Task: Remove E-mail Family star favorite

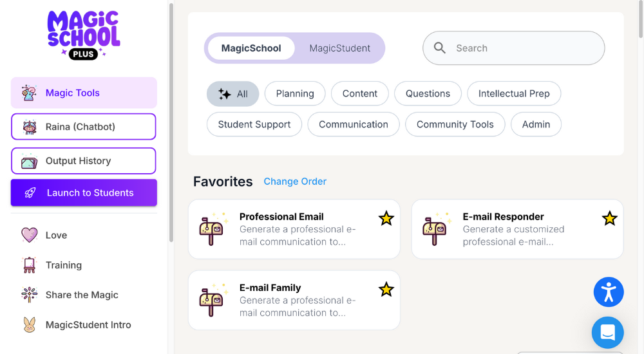Action: pyautogui.click(x=386, y=290)
